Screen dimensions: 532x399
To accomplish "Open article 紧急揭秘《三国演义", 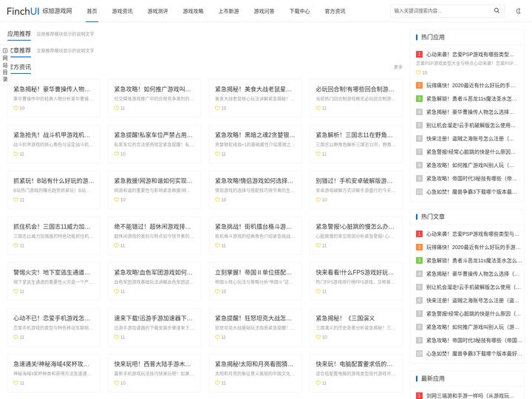I will [x=345, y=318].
